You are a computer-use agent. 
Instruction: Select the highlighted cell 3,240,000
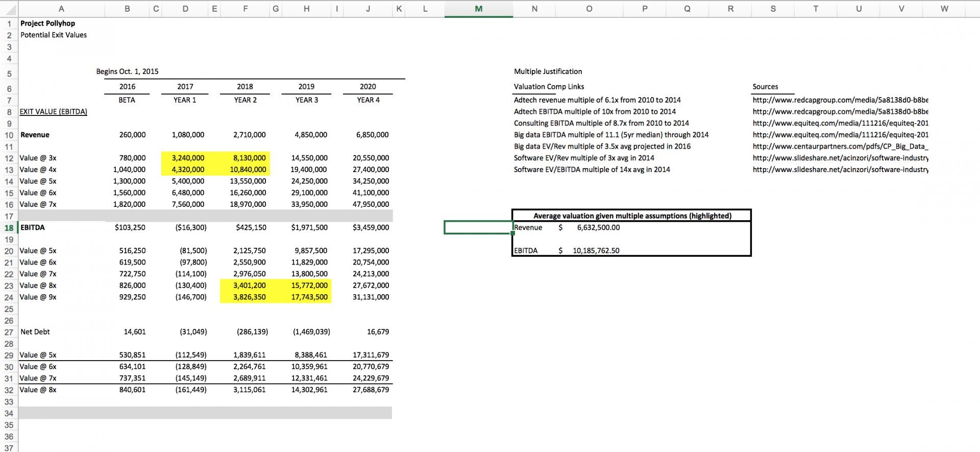click(188, 158)
